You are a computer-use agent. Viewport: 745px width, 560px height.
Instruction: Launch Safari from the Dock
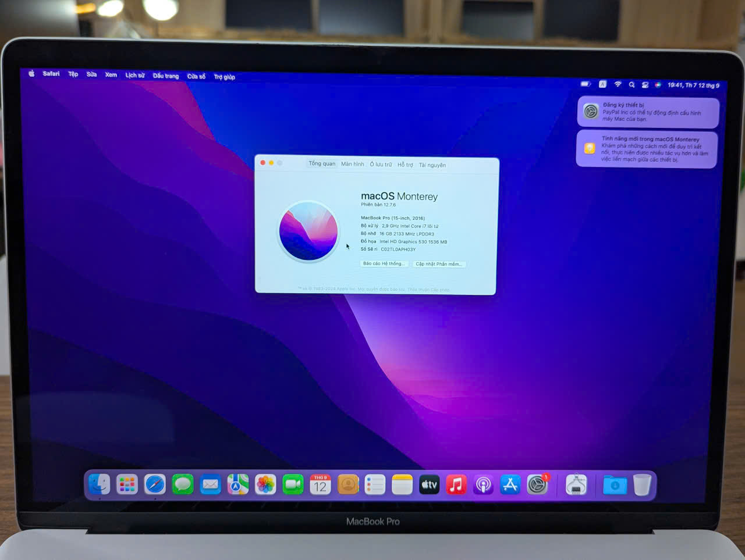pos(155,484)
